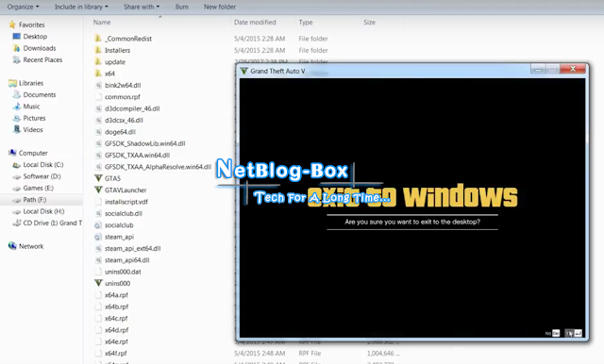
Task: Open the Organize dropdown menu
Action: pyautogui.click(x=23, y=7)
